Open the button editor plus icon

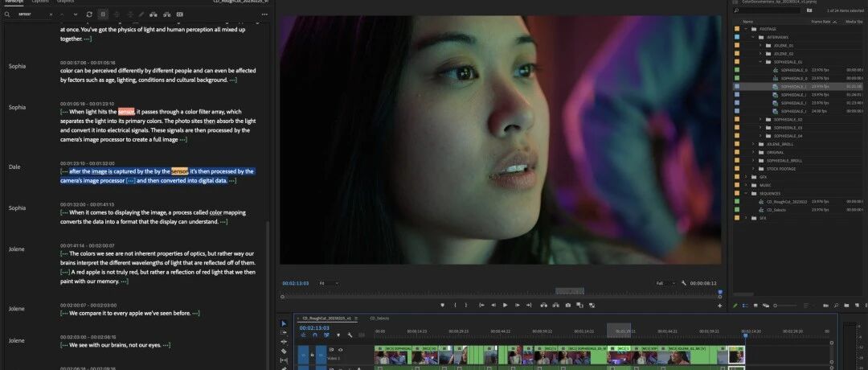coord(719,306)
